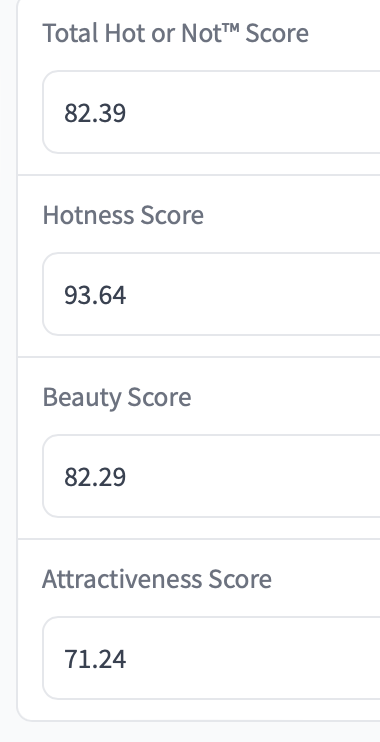Click the word 'Hotness' in the second label
Image resolution: width=380 pixels, height=742 pixels.
tap(88, 215)
